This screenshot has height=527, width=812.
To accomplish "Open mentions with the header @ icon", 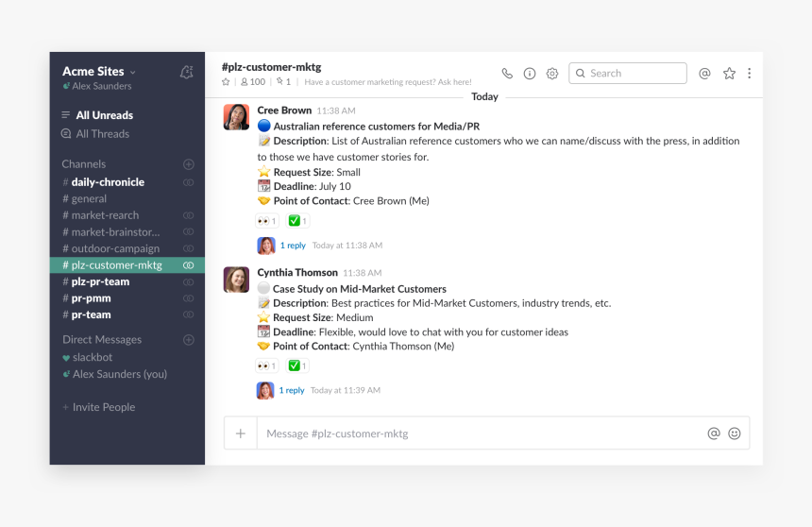I will (704, 74).
